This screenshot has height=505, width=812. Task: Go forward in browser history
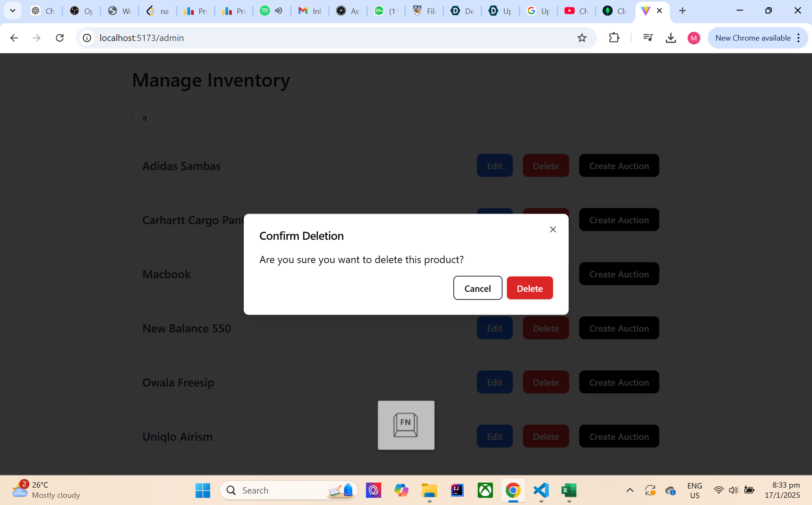(x=37, y=38)
